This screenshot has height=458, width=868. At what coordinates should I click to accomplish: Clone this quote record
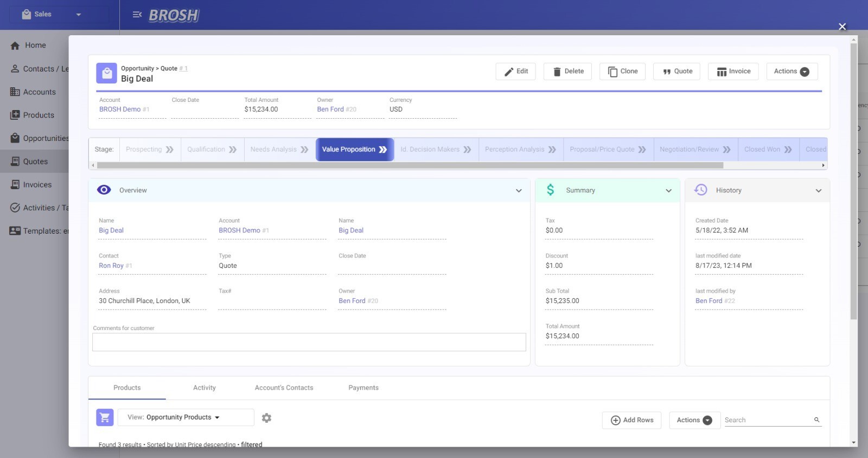[622, 72]
